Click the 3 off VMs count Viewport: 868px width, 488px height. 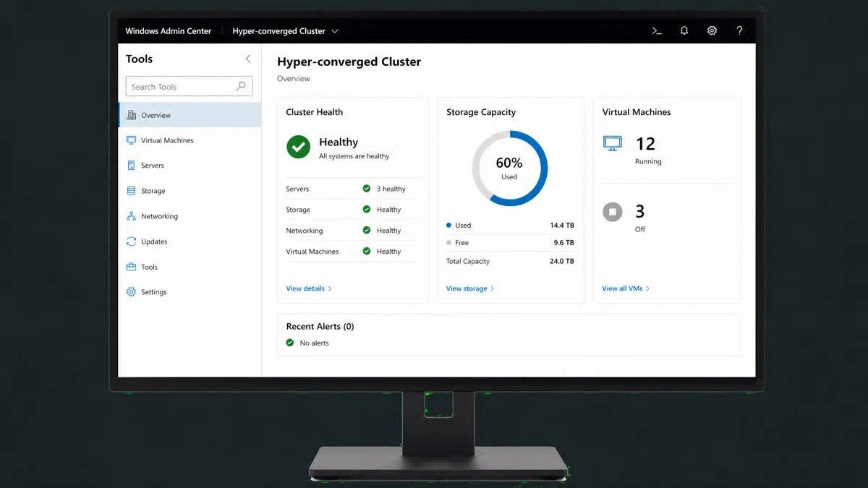tap(640, 211)
